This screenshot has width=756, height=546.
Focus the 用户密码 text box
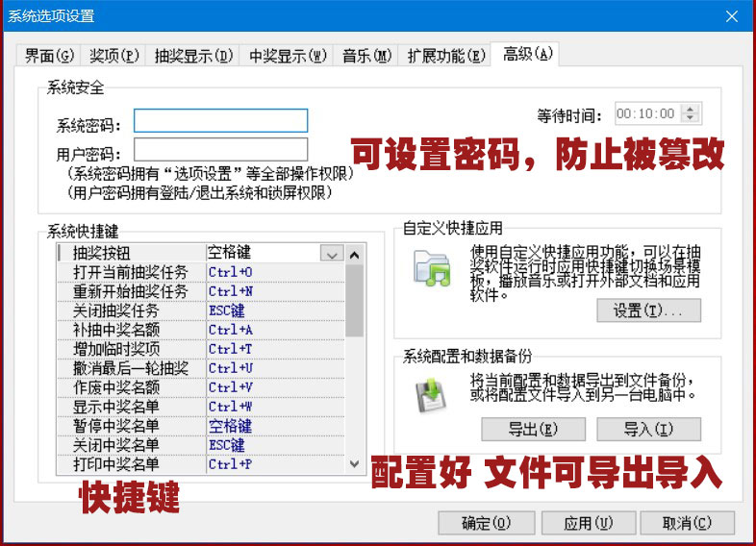coord(220,149)
